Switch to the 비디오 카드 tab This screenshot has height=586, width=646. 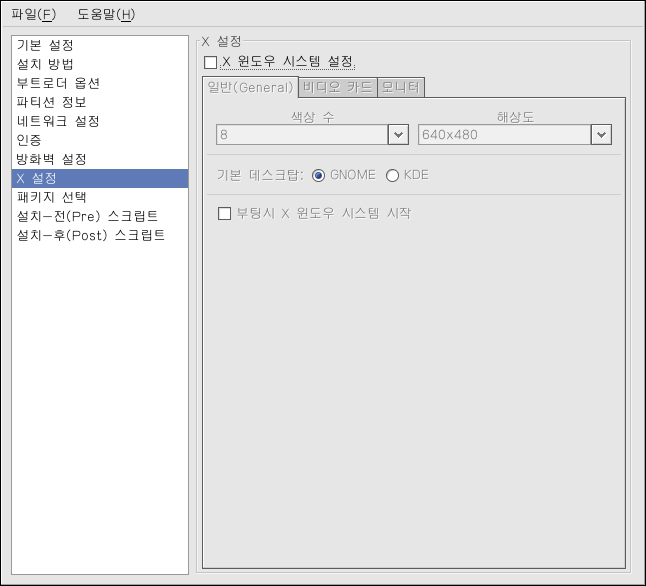(337, 88)
